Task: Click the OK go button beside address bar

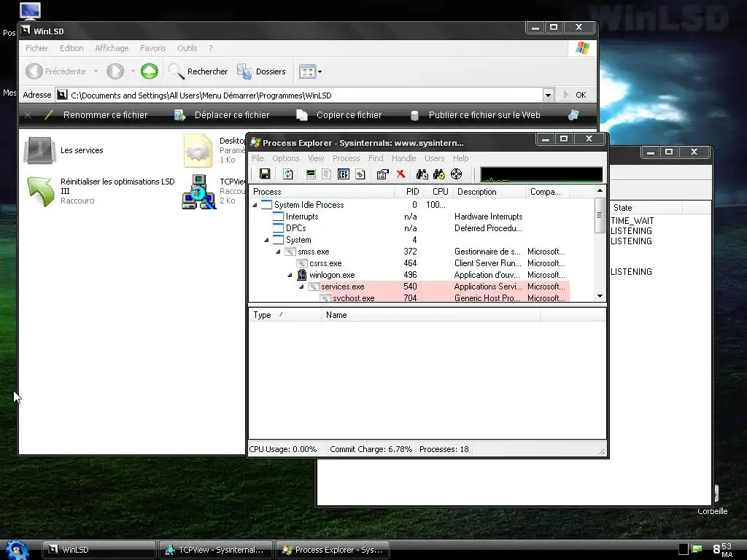Action: 575,95
